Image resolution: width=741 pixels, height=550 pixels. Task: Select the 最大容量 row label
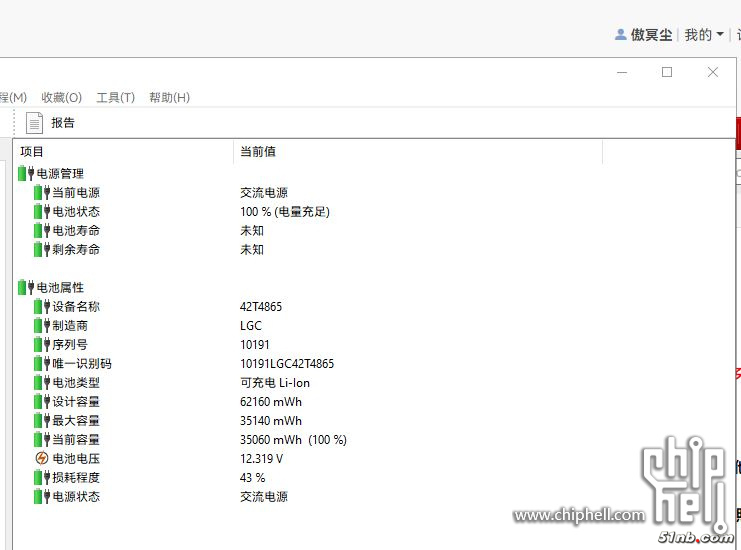[x=76, y=421]
